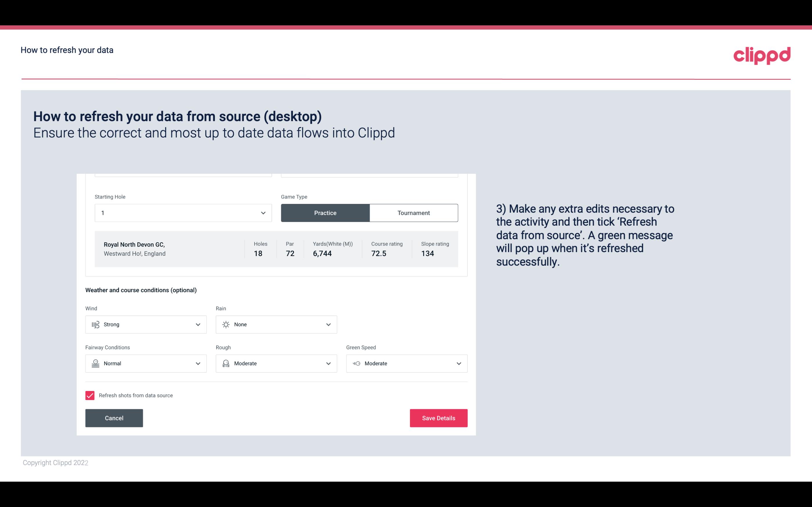The width and height of the screenshot is (812, 507).
Task: Click Save Details button
Action: 438,418
